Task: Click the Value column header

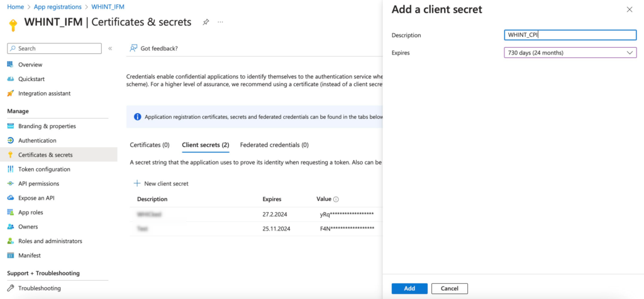Action: pyautogui.click(x=324, y=199)
